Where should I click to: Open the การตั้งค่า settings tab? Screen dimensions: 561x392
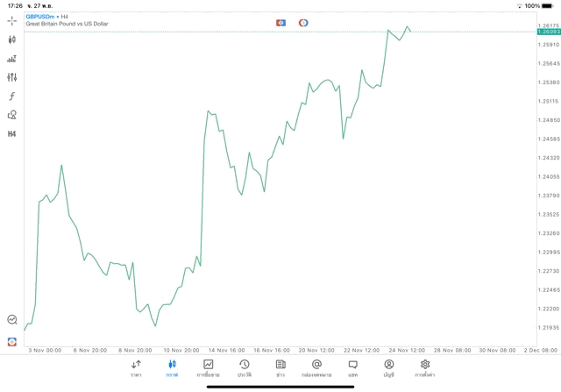pos(425,368)
